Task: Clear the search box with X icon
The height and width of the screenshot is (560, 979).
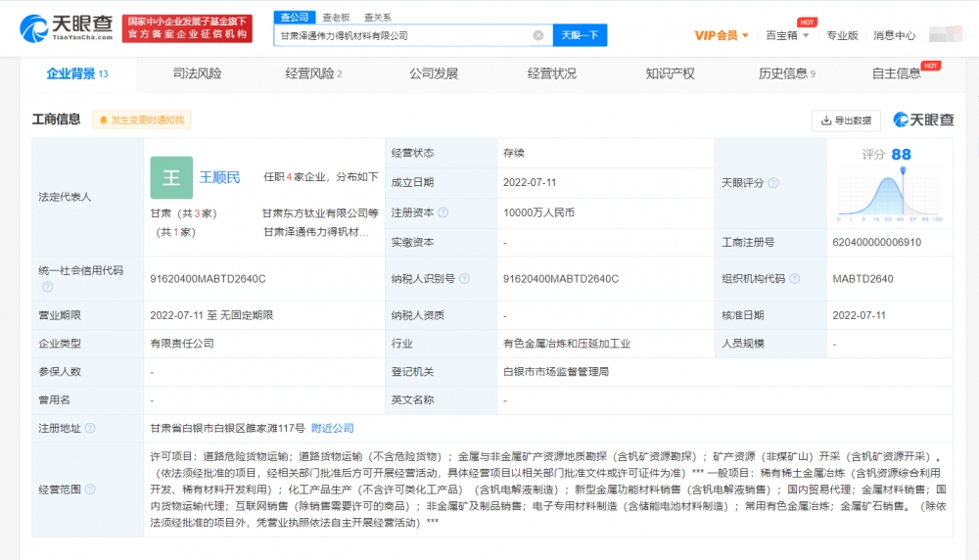Action: click(x=538, y=35)
